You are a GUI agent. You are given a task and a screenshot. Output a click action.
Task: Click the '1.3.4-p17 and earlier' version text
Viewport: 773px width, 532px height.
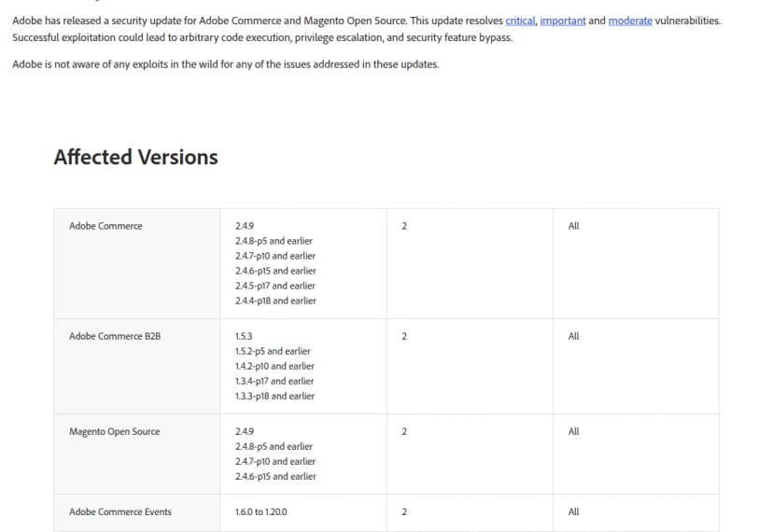tap(274, 381)
